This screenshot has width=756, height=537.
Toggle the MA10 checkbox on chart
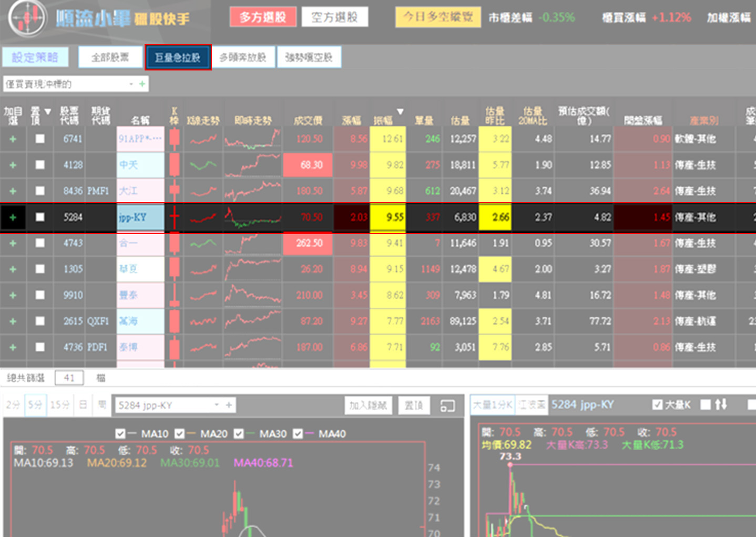(x=120, y=434)
